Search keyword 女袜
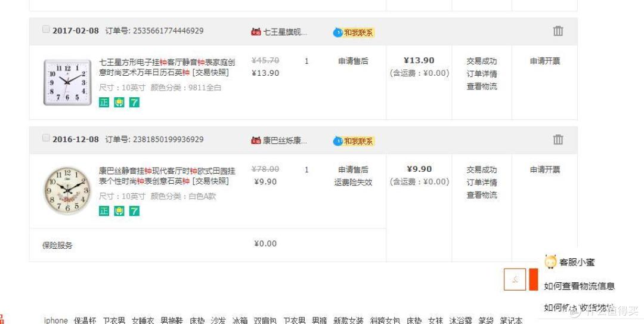644x324 pixels. click(435, 320)
